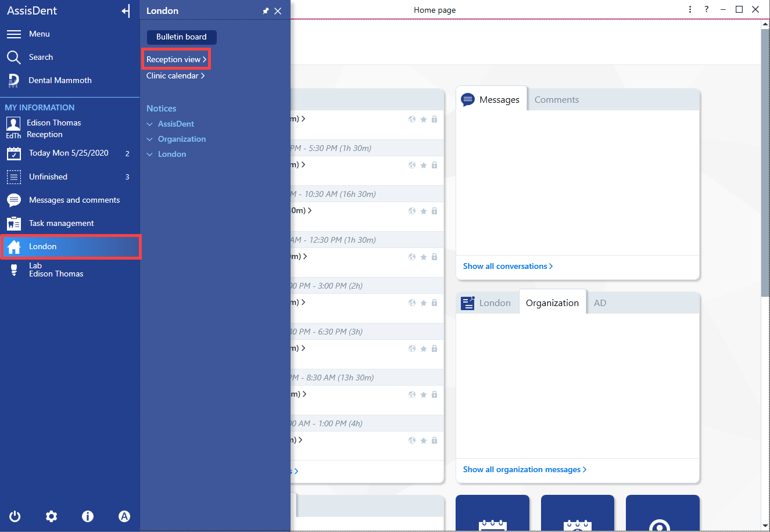This screenshot has width=770, height=532.
Task: Expand the Organization notices section
Action: tap(176, 139)
